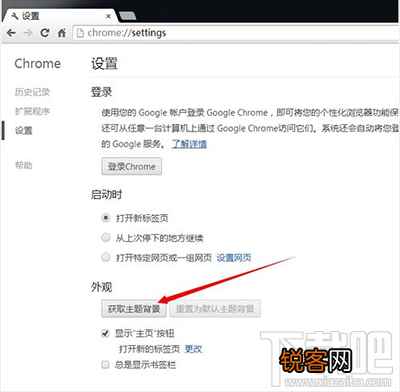Reload the page with refresh icon
This screenshot has height=392, width=400.
[x=45, y=33]
